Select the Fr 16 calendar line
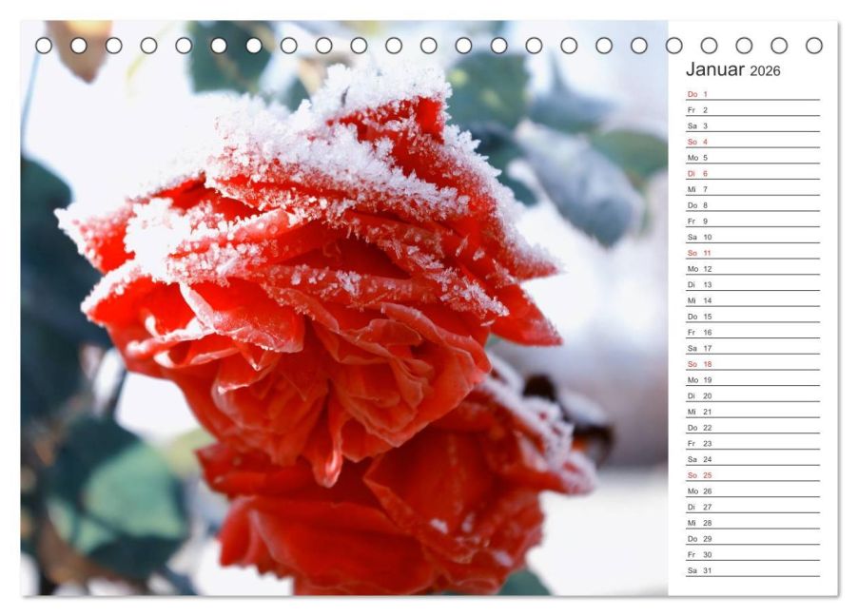The height and width of the screenshot is (616, 858). pyautogui.click(x=753, y=332)
